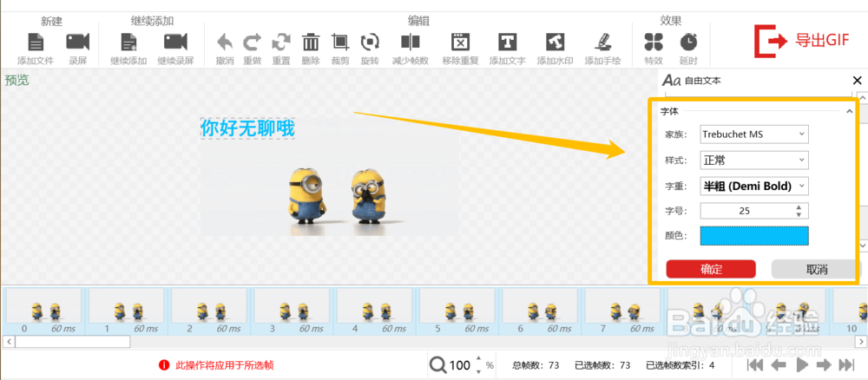Start 录屏 screen recording under 新建
This screenshot has height=380, width=868.
point(78,43)
